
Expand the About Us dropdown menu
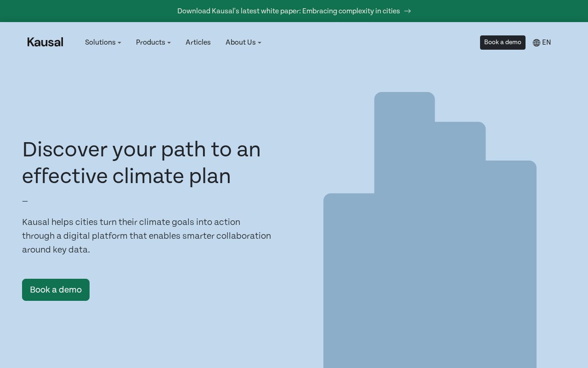243,42
